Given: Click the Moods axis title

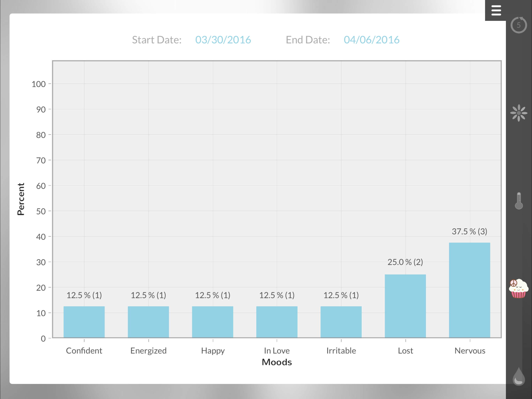Looking at the screenshot, I should [x=277, y=362].
